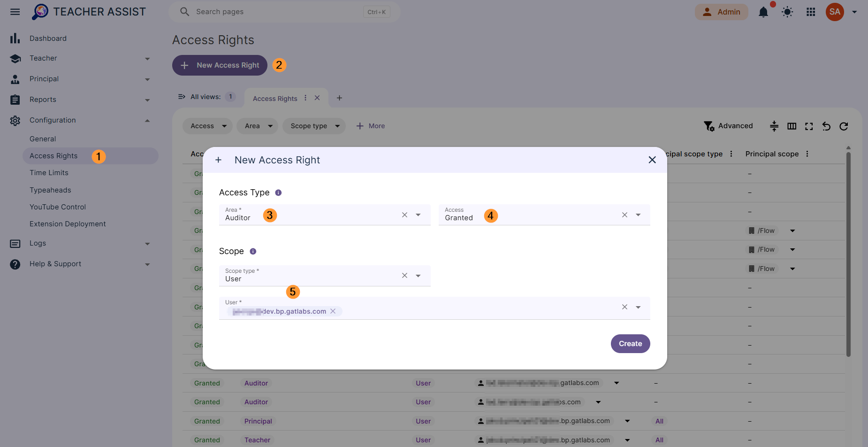The height and width of the screenshot is (447, 868).
Task: Click the Access Type info icon
Action: (x=278, y=193)
